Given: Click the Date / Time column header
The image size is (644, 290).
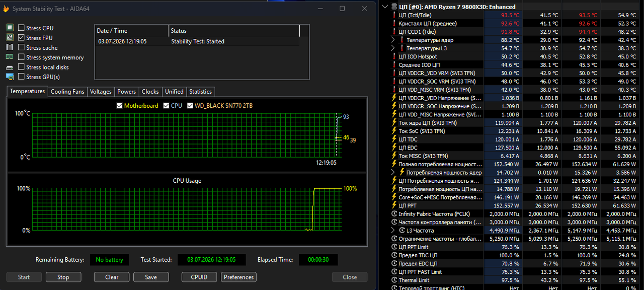Looking at the screenshot, I should pyautogui.click(x=132, y=31).
